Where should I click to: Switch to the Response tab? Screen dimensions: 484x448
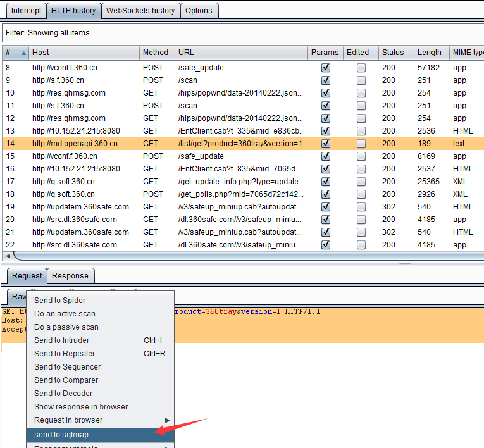[70, 276]
